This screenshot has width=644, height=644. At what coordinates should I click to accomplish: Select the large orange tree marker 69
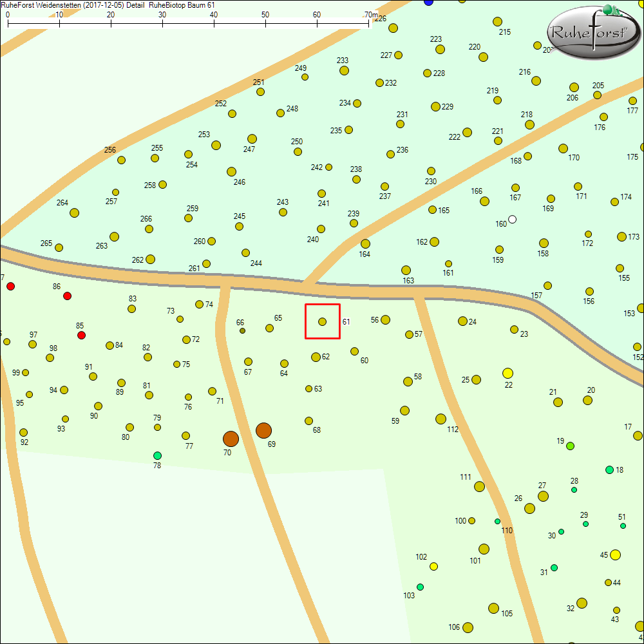tap(263, 430)
